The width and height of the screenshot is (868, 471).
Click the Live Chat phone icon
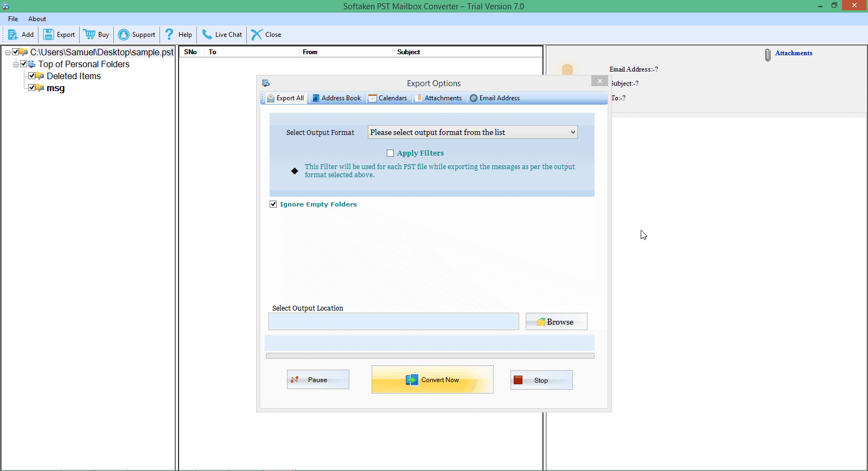[207, 35]
